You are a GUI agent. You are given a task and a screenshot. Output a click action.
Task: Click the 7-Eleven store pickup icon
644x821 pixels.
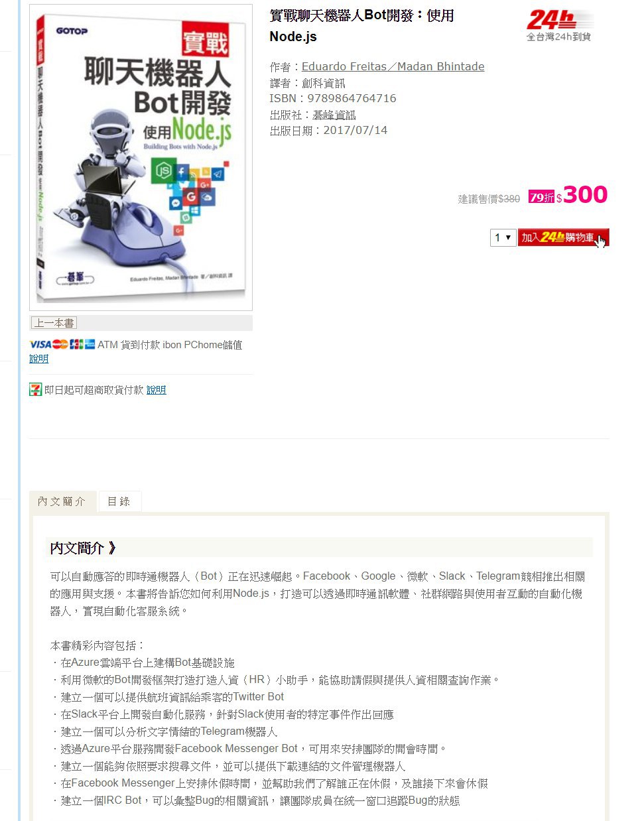pyautogui.click(x=35, y=390)
